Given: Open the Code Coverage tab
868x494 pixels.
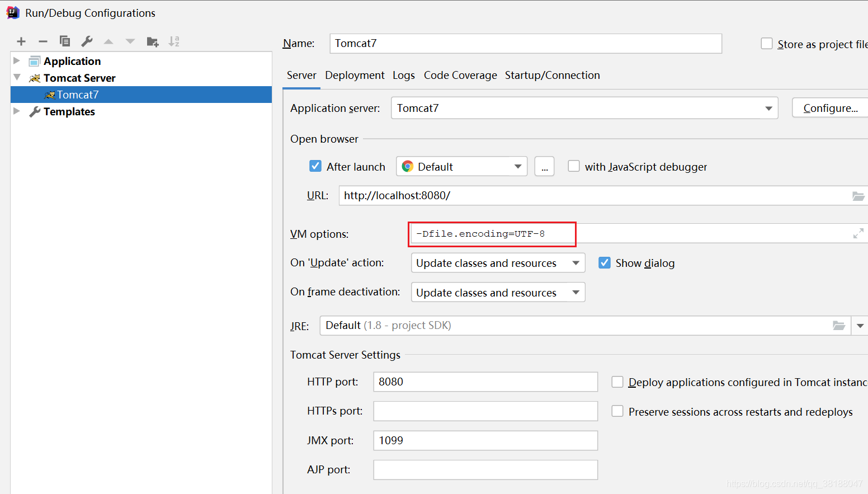Looking at the screenshot, I should [x=460, y=76].
